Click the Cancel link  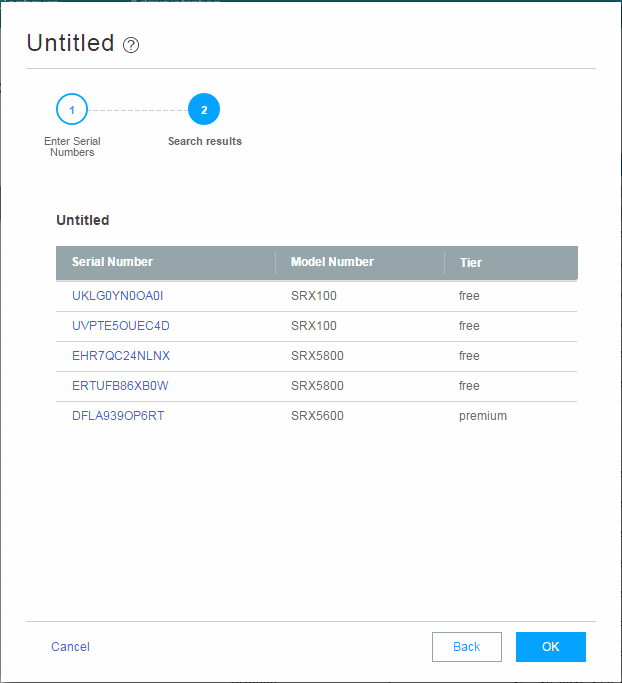(x=70, y=647)
